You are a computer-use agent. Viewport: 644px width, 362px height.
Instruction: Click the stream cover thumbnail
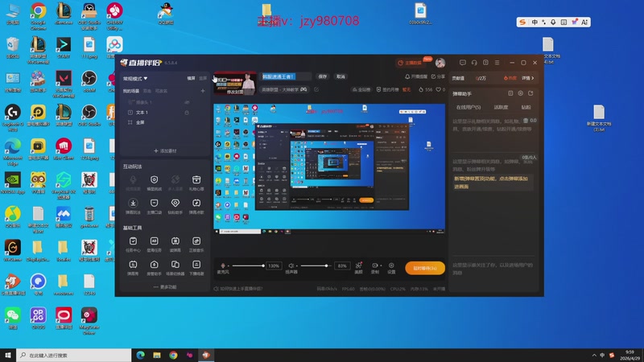(235, 83)
